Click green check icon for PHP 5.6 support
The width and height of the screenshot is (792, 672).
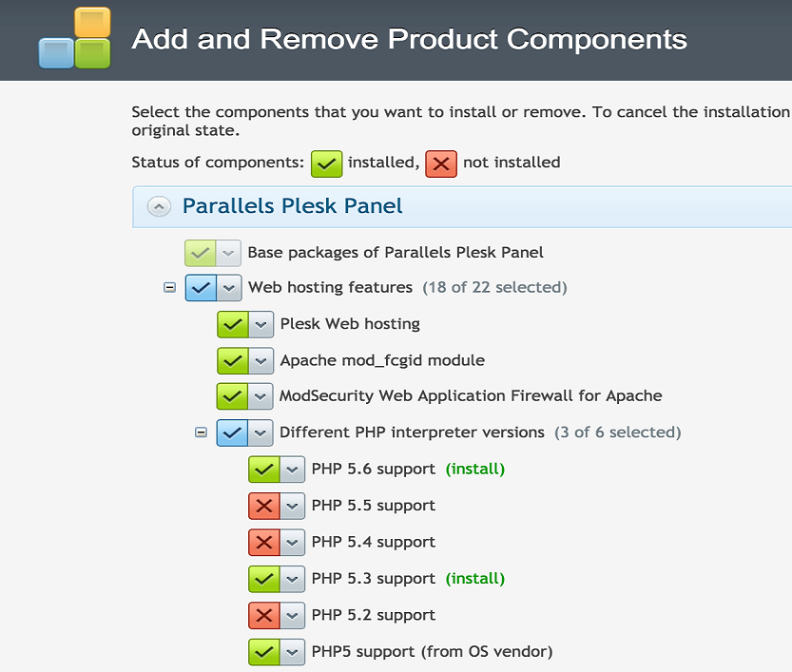pyautogui.click(x=263, y=470)
